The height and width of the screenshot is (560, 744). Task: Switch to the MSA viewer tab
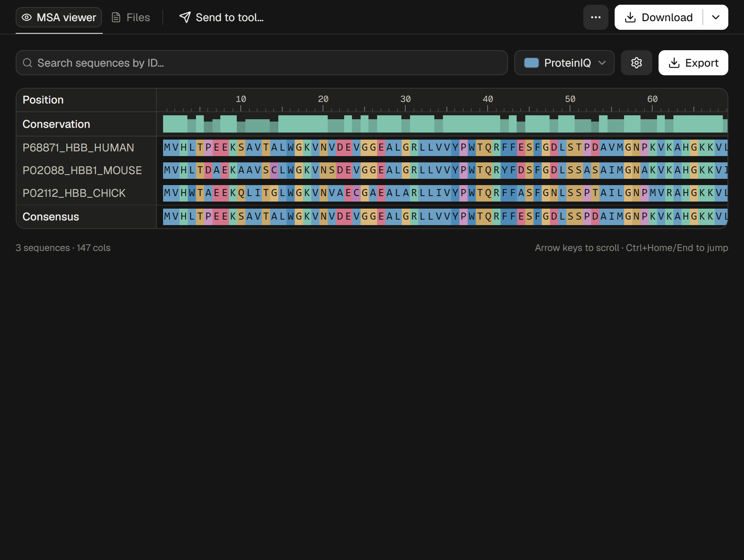point(59,17)
